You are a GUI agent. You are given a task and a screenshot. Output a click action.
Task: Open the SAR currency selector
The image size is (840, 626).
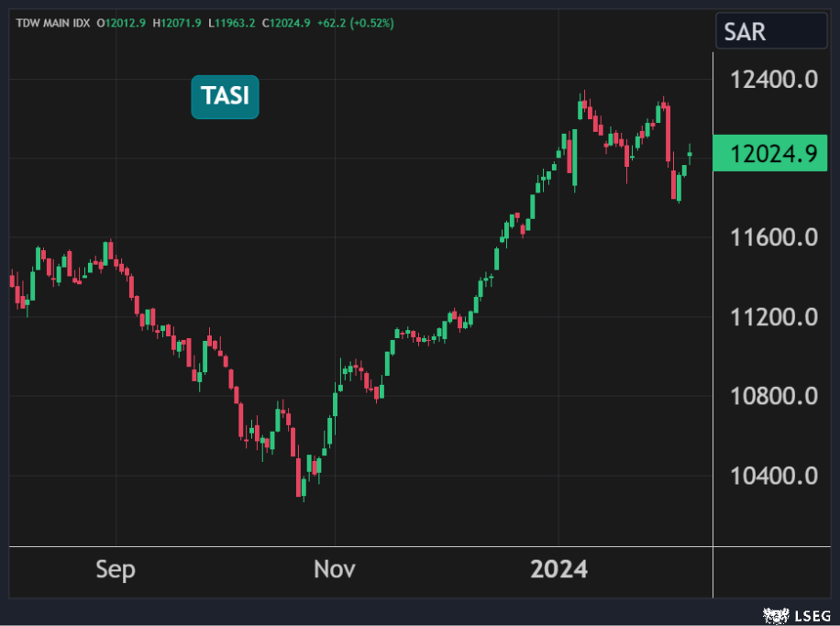pyautogui.click(x=771, y=32)
